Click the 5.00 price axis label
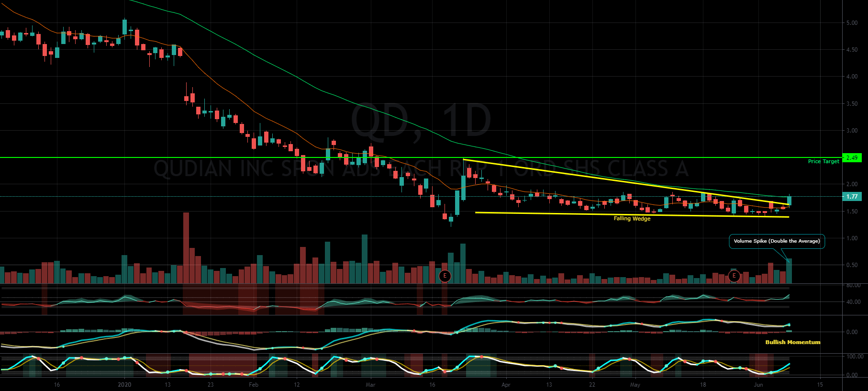 click(852, 23)
